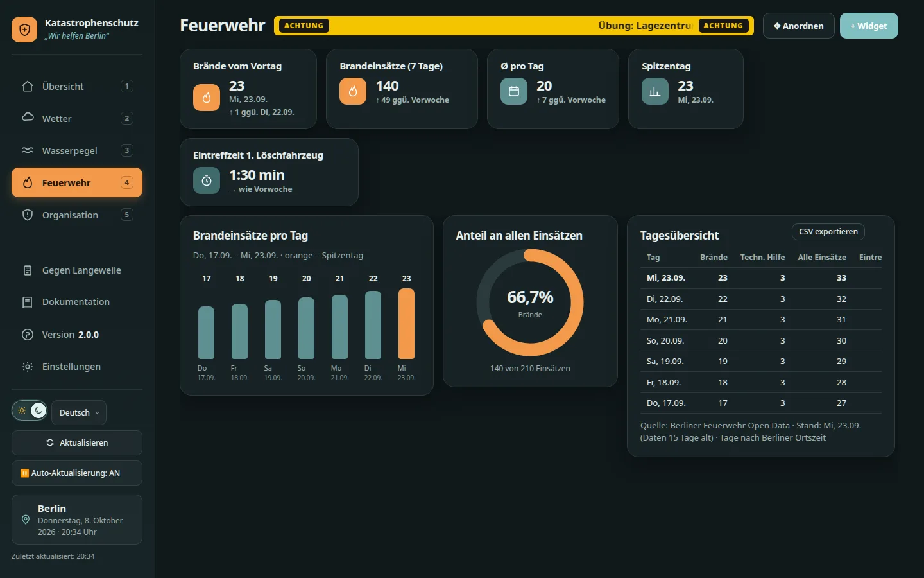Click the Einstellungen link
924x578 pixels.
(x=77, y=367)
